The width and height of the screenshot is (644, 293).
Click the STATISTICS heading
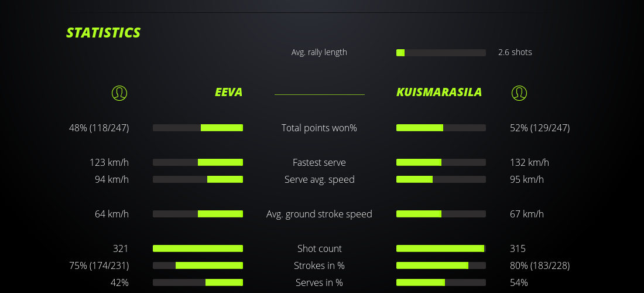click(103, 33)
